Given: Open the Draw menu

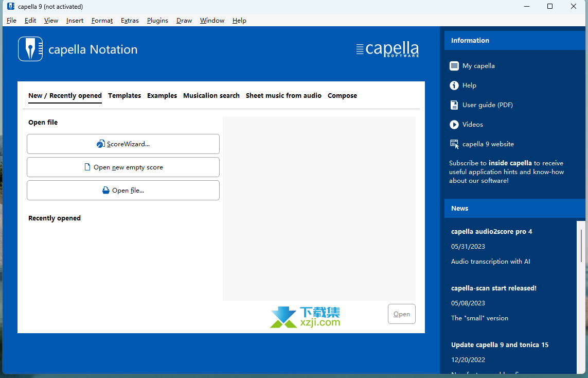Looking at the screenshot, I should coord(184,21).
